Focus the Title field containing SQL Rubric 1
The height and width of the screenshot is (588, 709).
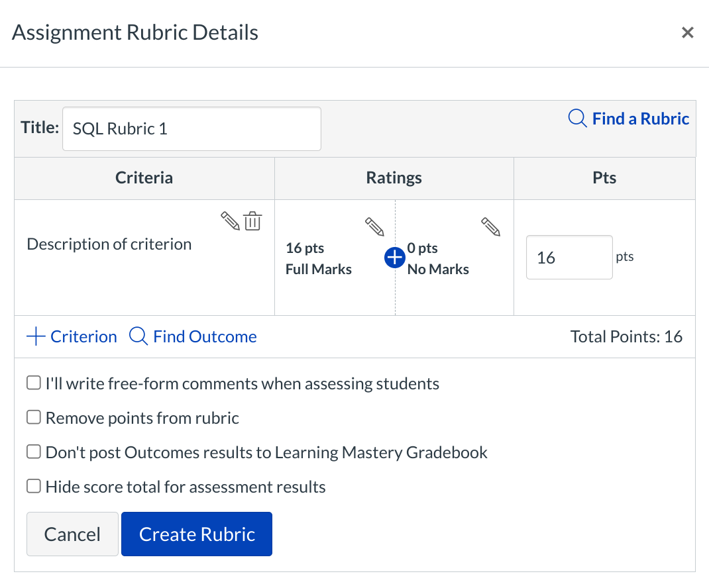click(191, 128)
